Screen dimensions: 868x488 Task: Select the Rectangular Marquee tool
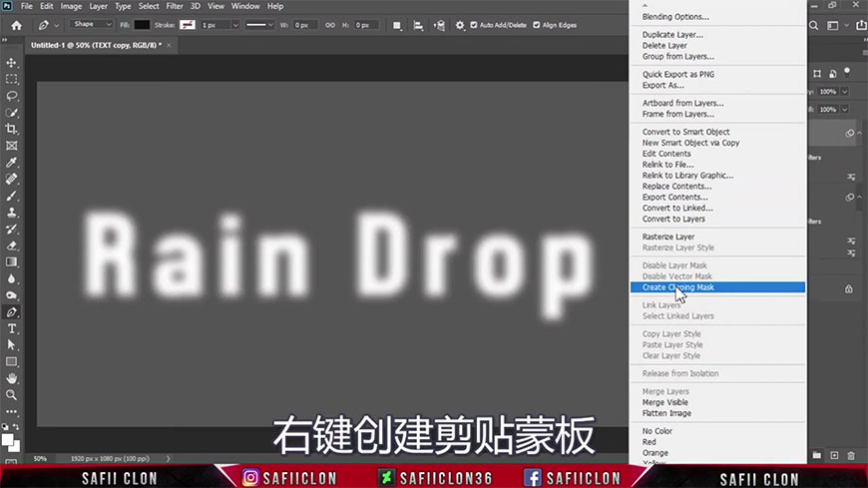tap(11, 79)
